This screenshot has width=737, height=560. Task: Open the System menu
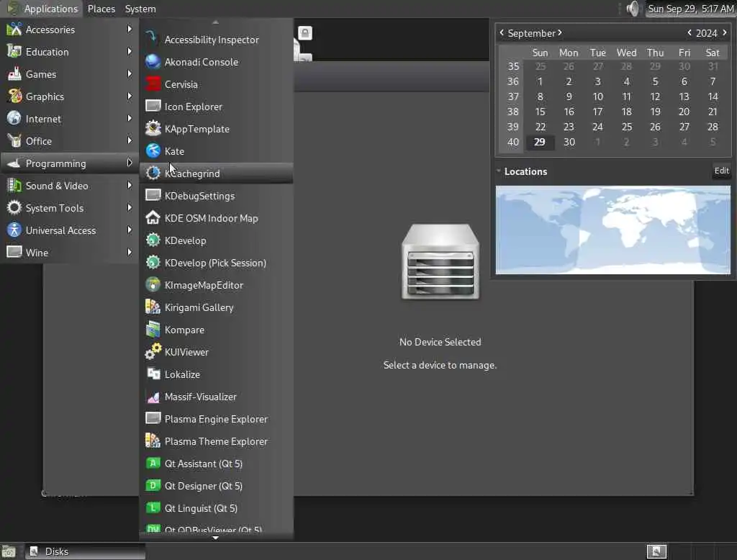click(140, 9)
